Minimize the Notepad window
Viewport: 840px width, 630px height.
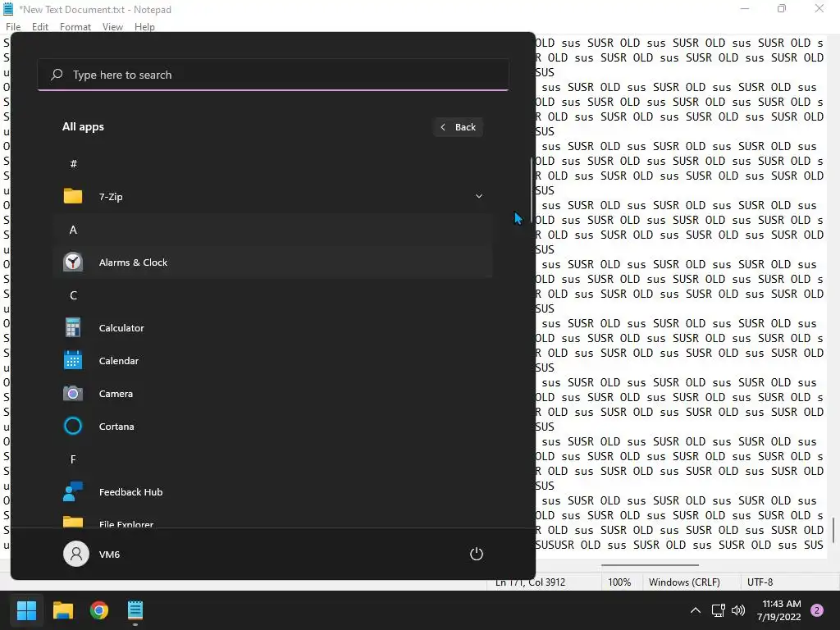tap(745, 8)
